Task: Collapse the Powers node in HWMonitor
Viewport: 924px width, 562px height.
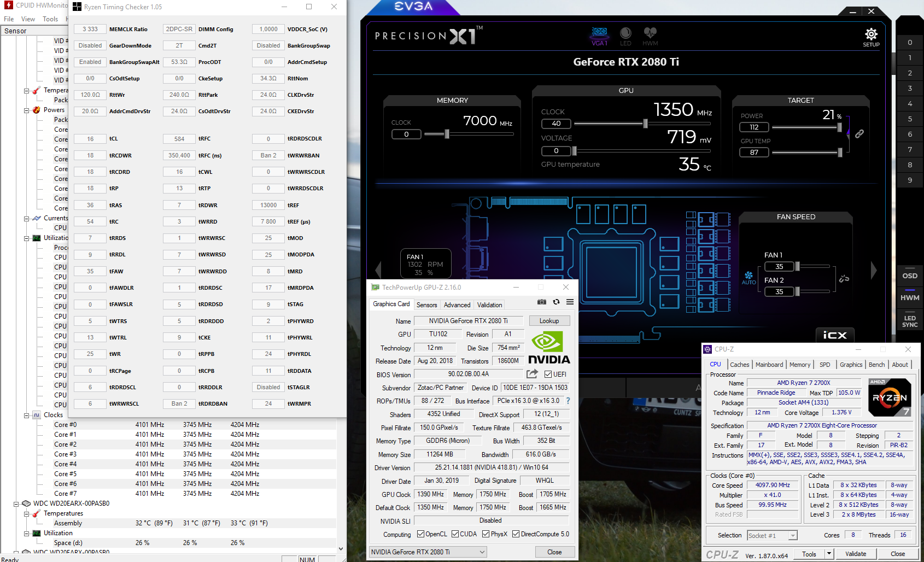Action: click(x=26, y=110)
